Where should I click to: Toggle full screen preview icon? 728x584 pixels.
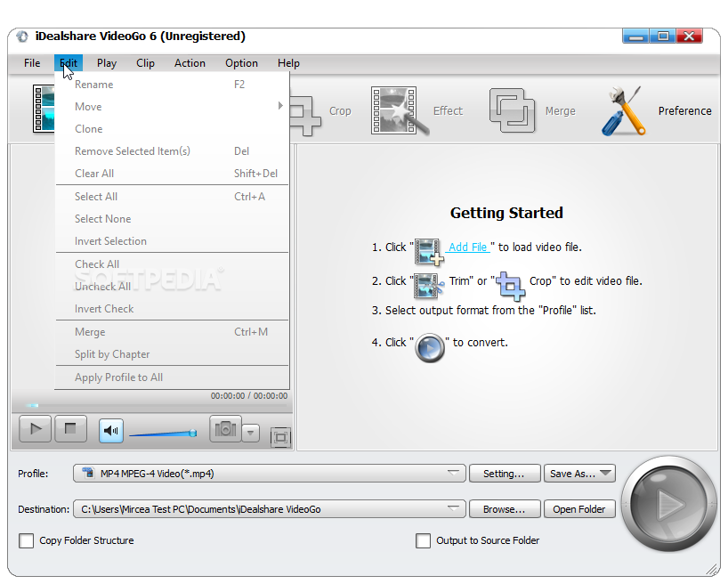pyautogui.click(x=280, y=437)
